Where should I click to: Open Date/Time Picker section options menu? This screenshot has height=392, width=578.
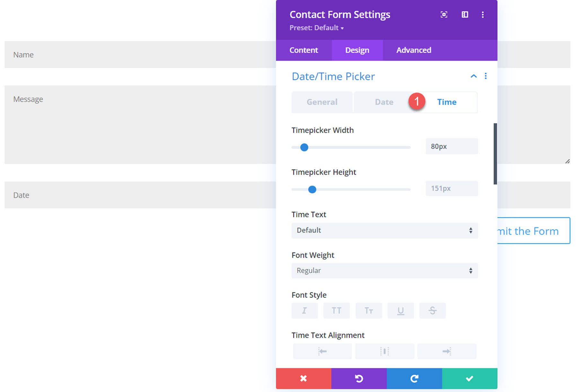(x=486, y=76)
